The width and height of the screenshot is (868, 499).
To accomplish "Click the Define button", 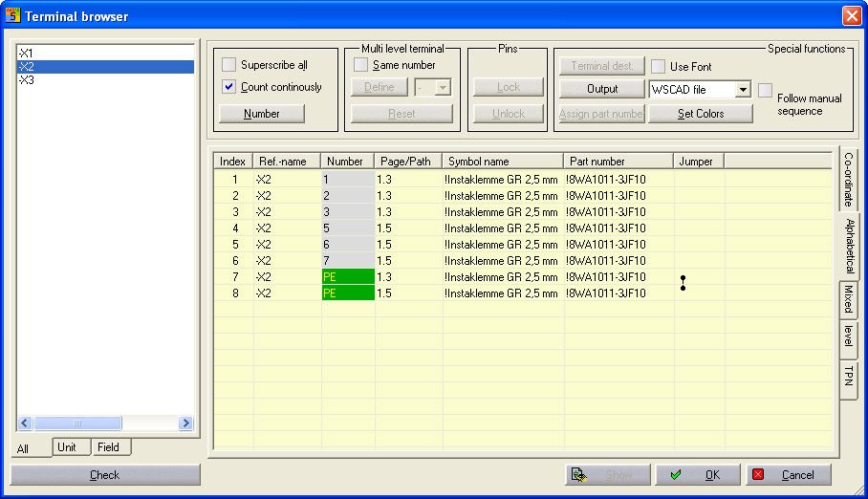I will point(380,87).
